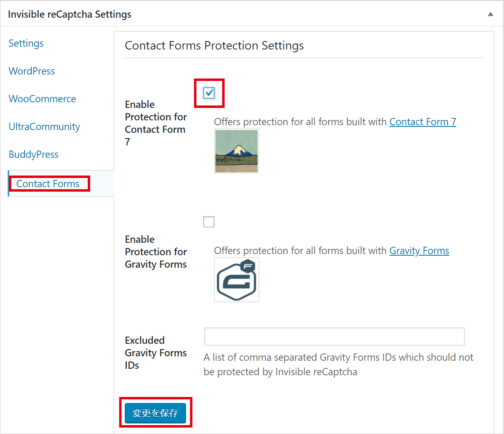Click the Contact Form 7 Mount Fuji icon
This screenshot has height=434, width=504.
[x=236, y=151]
